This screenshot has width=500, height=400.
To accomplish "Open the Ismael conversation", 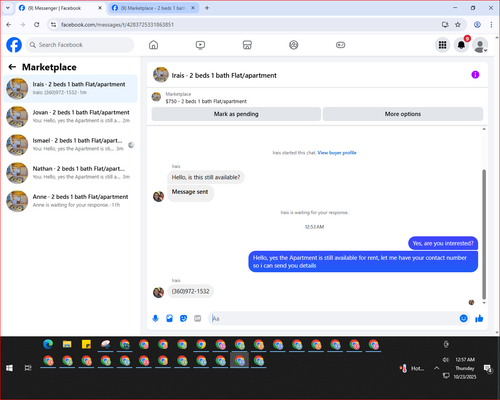I will [70, 145].
